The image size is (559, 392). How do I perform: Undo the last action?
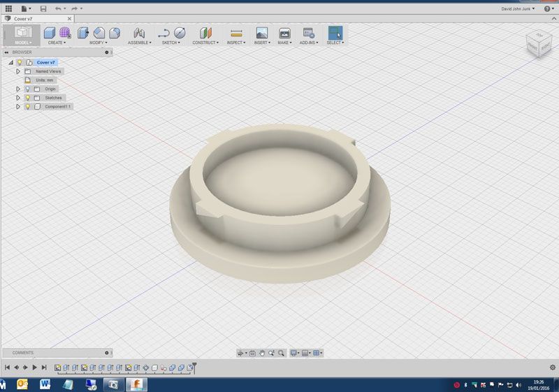58,8
